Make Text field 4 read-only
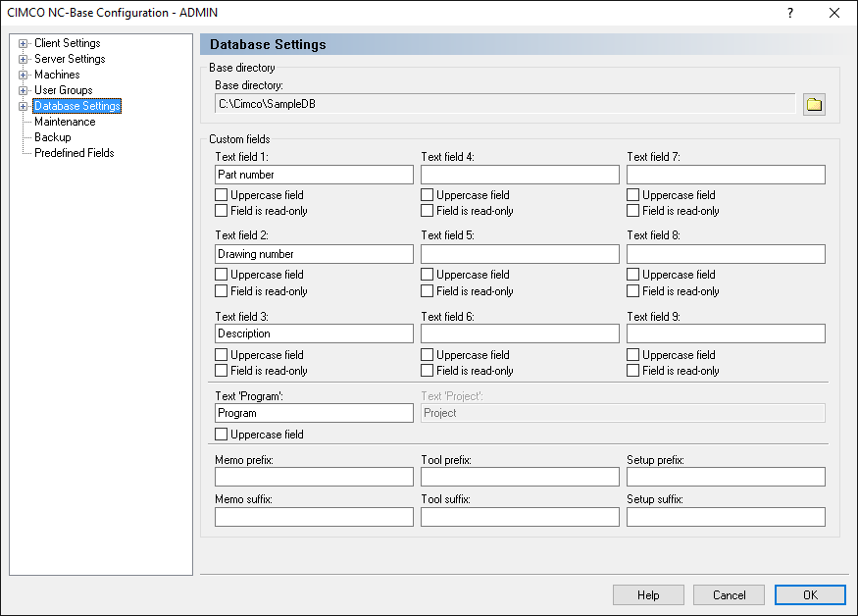The height and width of the screenshot is (616, 858). click(x=427, y=211)
